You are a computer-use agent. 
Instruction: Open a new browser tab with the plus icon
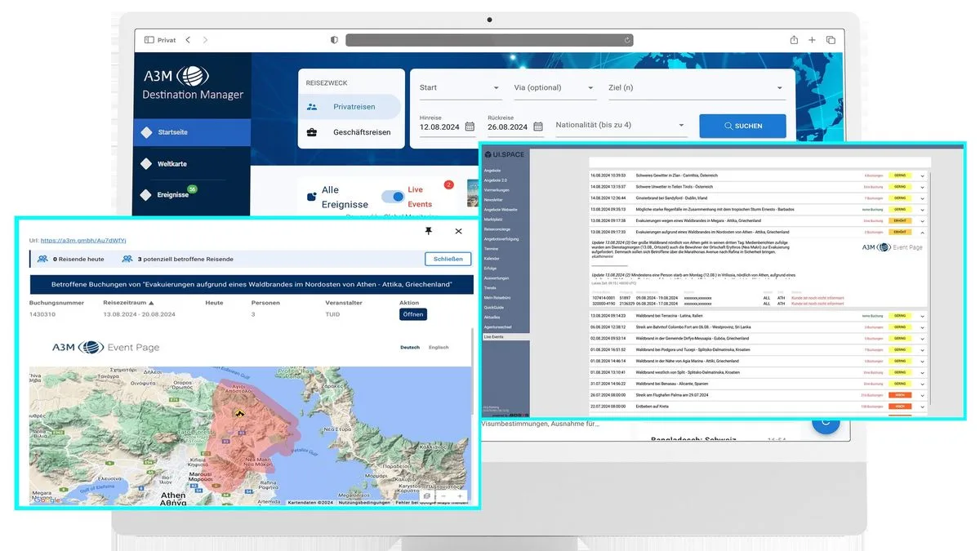point(812,40)
